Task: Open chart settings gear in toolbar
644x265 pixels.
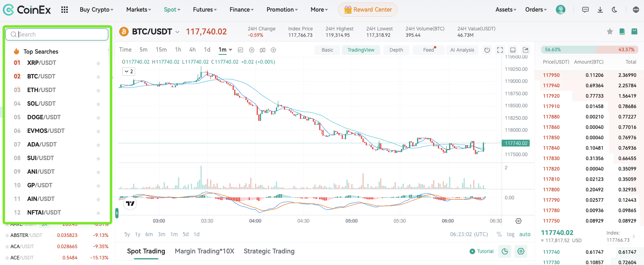Action: 252,50
